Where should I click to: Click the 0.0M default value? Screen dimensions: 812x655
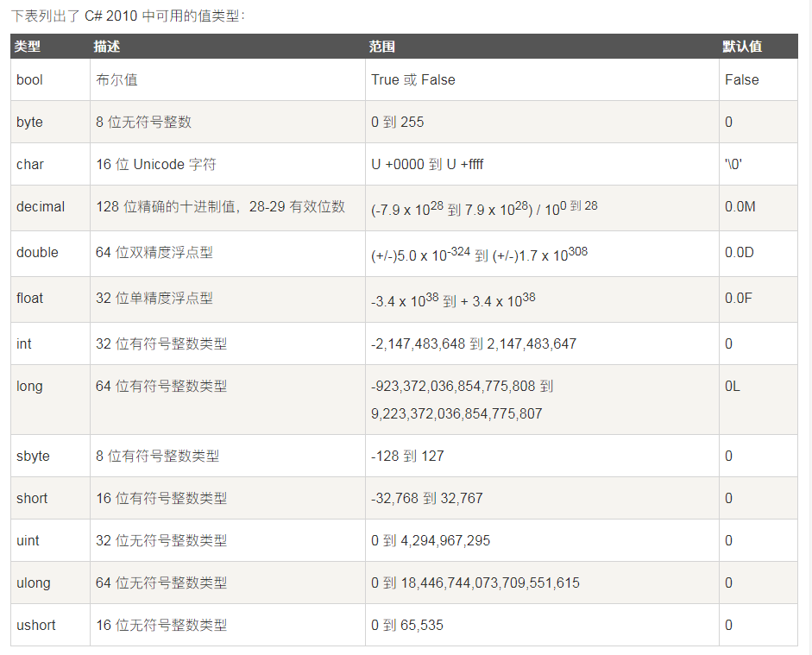tap(740, 206)
